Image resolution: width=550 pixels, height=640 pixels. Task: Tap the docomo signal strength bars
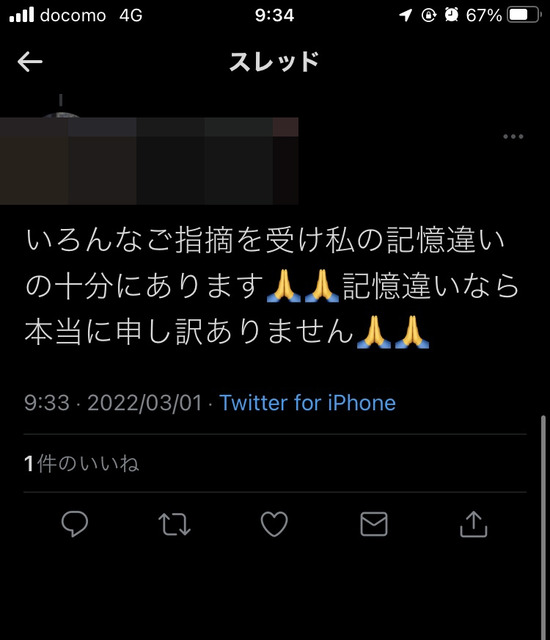(x=22, y=15)
